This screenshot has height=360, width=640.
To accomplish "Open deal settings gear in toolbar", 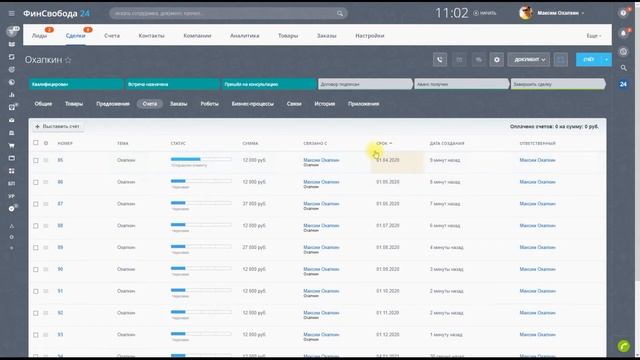I will 497,60.
